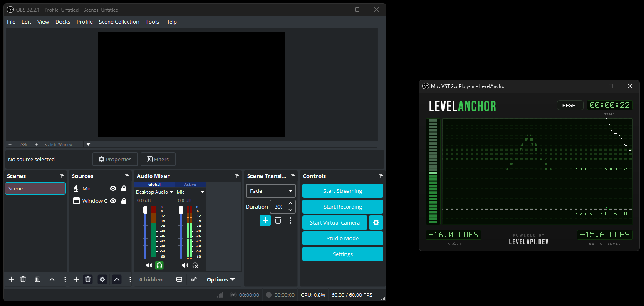Viewport: 644px width, 306px height.
Task: Decrease transition Duration with the down arrow
Action: 290,210
